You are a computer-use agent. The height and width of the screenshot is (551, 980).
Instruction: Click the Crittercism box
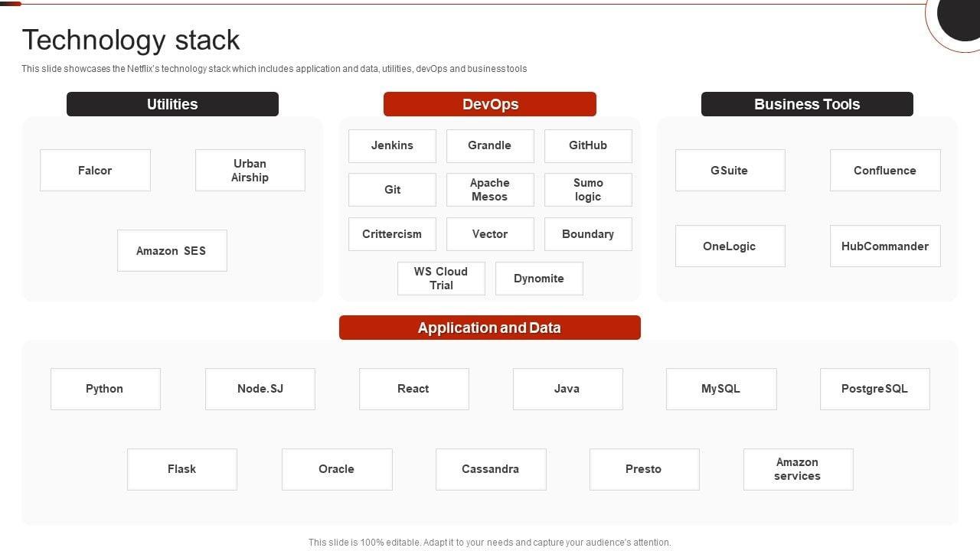[392, 234]
